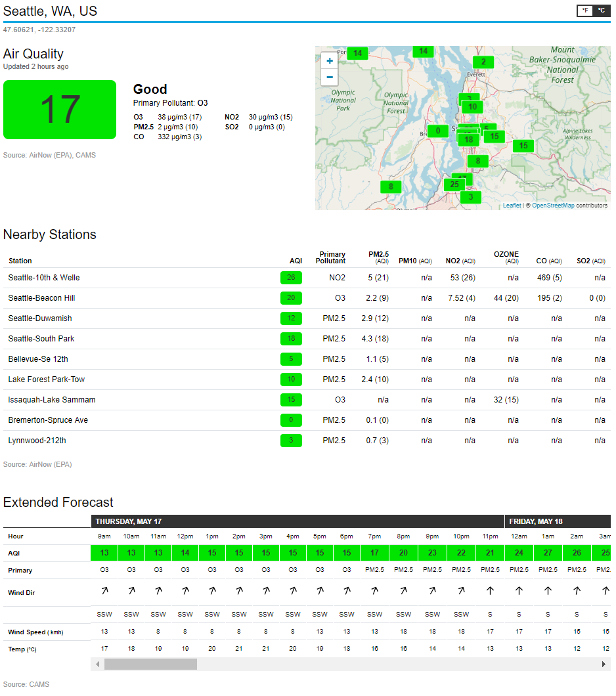Switch temperature units to Fahrenheit

coord(584,11)
